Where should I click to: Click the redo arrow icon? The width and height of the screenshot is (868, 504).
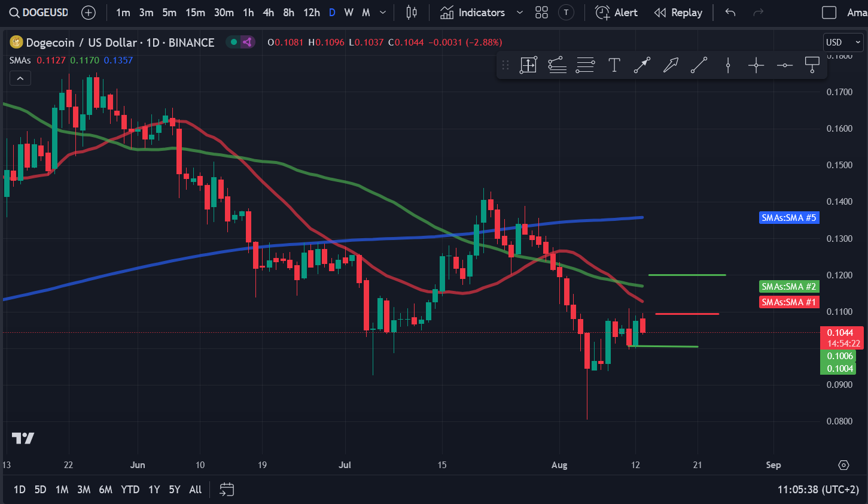coord(758,13)
